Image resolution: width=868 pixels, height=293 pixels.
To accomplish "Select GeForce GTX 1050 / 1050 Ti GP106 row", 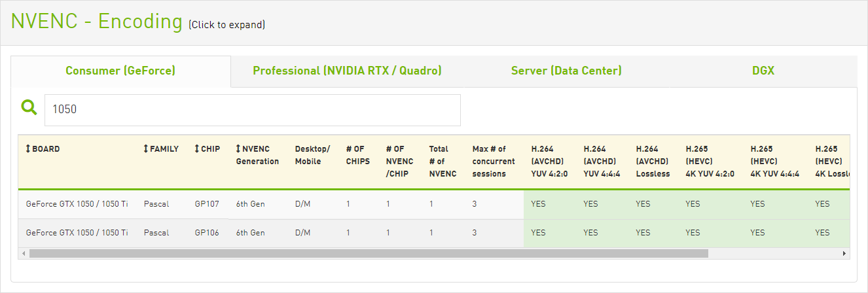I will tap(434, 233).
